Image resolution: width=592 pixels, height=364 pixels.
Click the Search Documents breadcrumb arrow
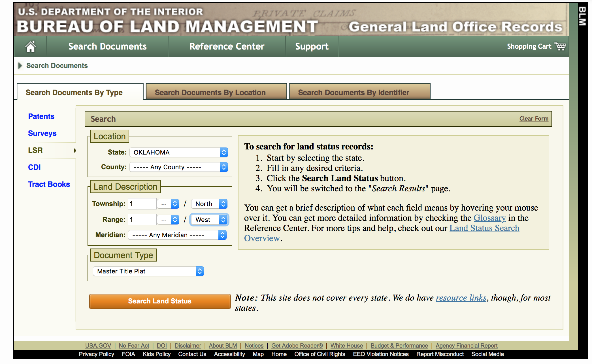(x=20, y=66)
